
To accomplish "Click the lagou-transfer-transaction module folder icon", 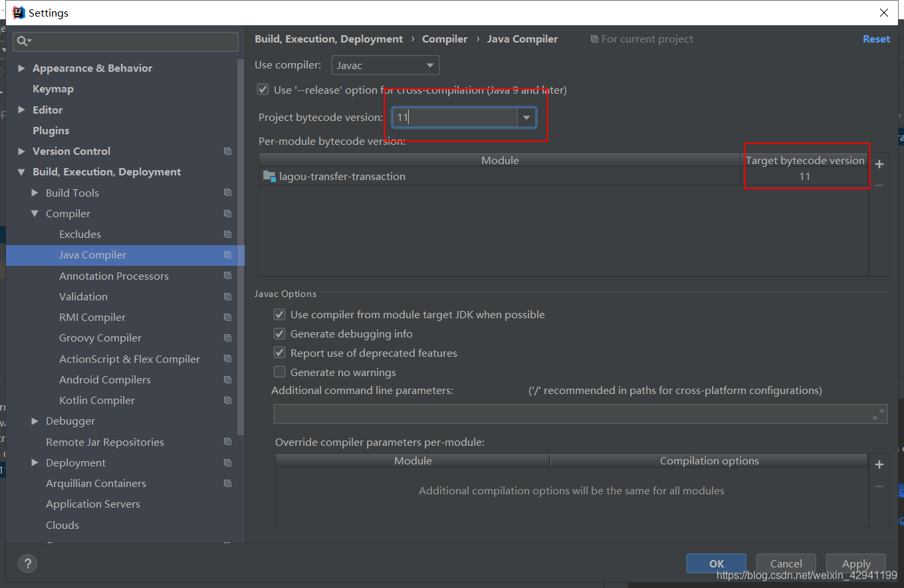I will click(269, 176).
